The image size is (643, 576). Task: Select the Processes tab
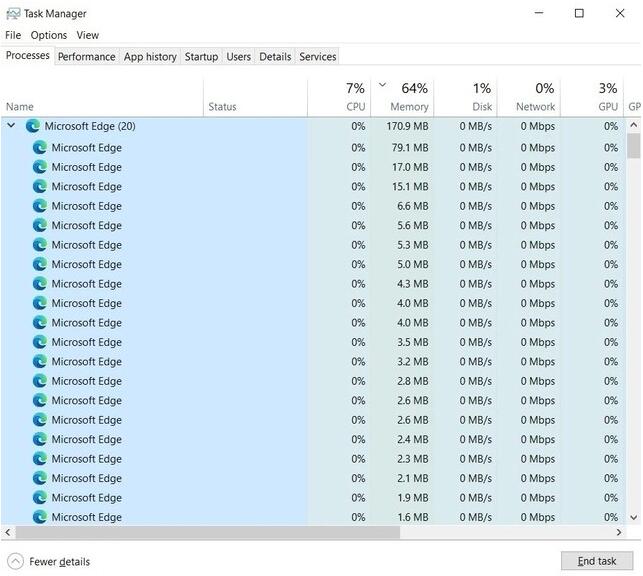click(27, 55)
